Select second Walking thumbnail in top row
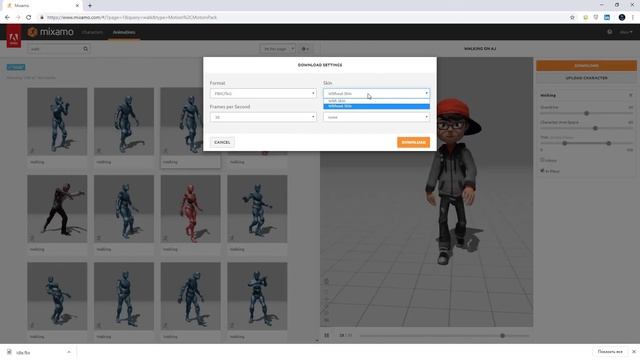The width and height of the screenshot is (640, 360). [x=124, y=122]
